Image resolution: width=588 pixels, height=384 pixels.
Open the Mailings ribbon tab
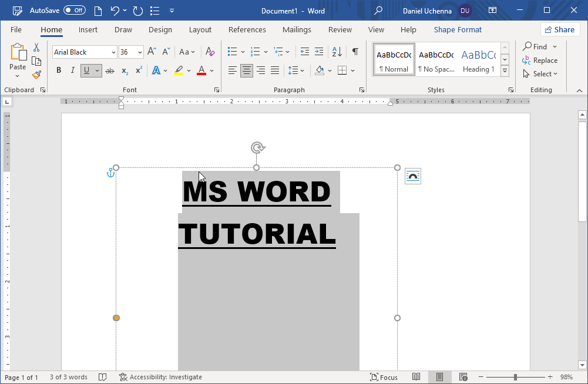pyautogui.click(x=297, y=29)
